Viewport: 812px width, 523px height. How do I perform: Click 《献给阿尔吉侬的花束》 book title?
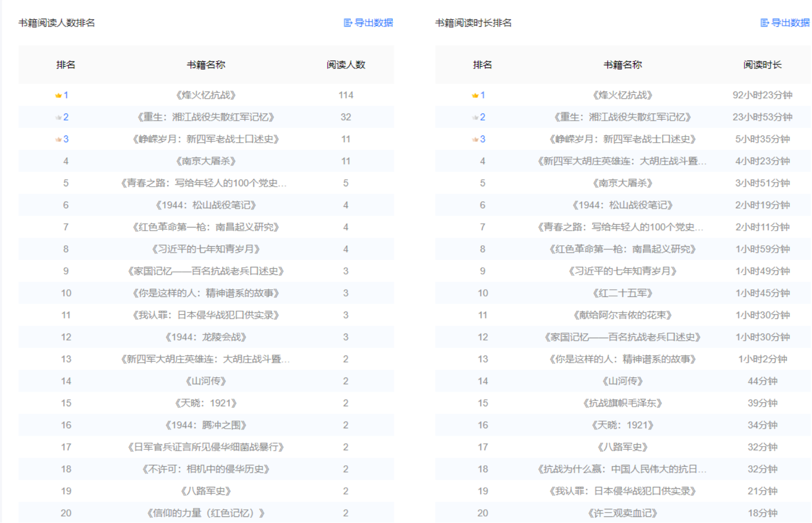(622, 315)
